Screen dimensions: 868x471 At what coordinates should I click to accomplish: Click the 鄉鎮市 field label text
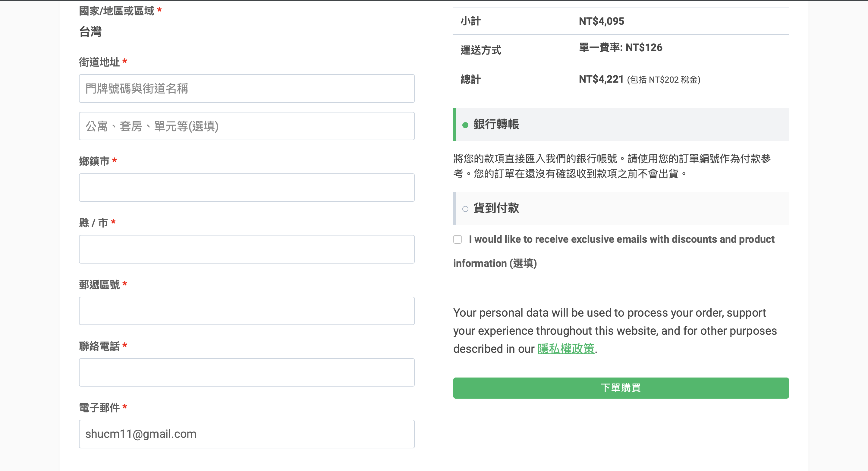click(94, 161)
